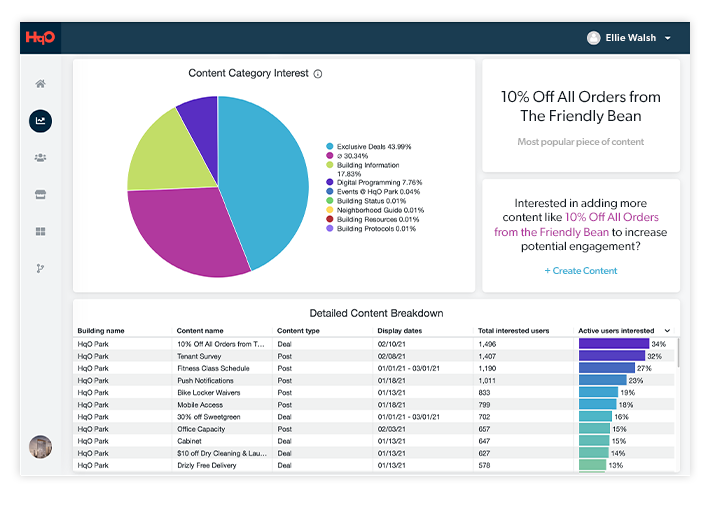Viewport: 712px width, 515px height.
Task: Sort by Display dates column header
Action: pyautogui.click(x=400, y=331)
